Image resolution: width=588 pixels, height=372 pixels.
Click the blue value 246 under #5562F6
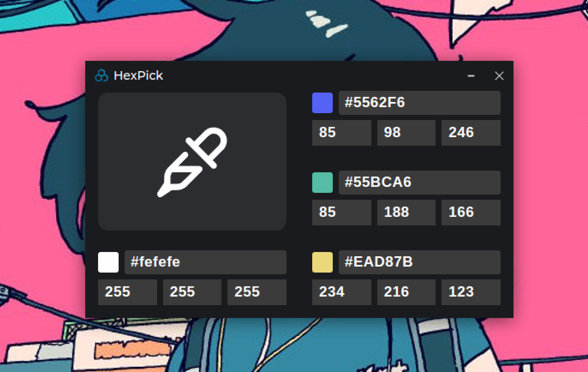471,133
